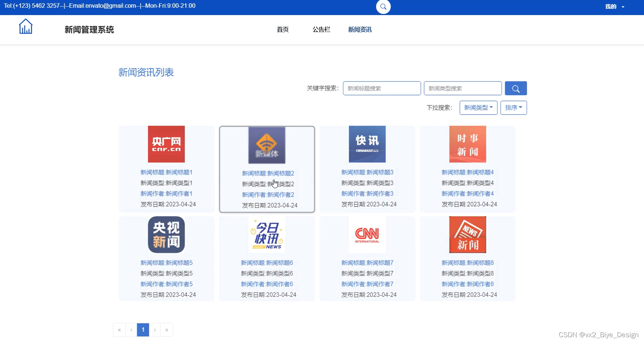The image size is (644, 342).
Task: Click text 新闻类型:新闻类型5
Action: [167, 273]
